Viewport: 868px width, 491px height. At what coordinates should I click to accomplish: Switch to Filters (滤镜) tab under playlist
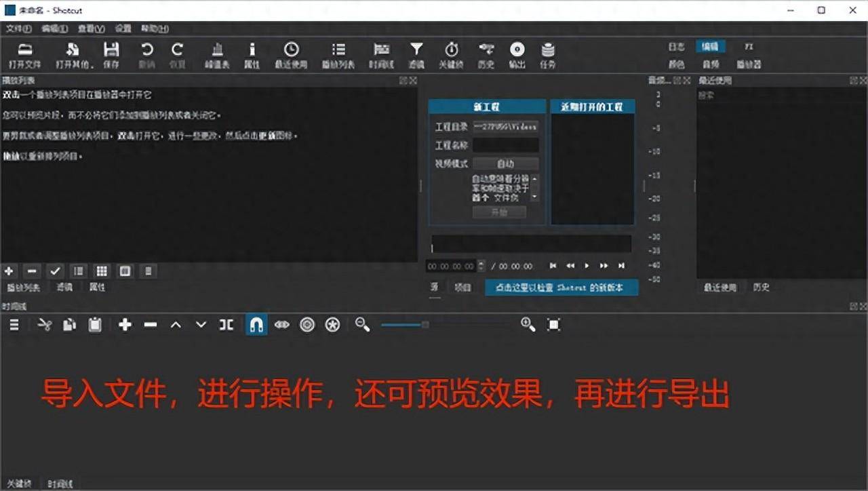pos(64,288)
